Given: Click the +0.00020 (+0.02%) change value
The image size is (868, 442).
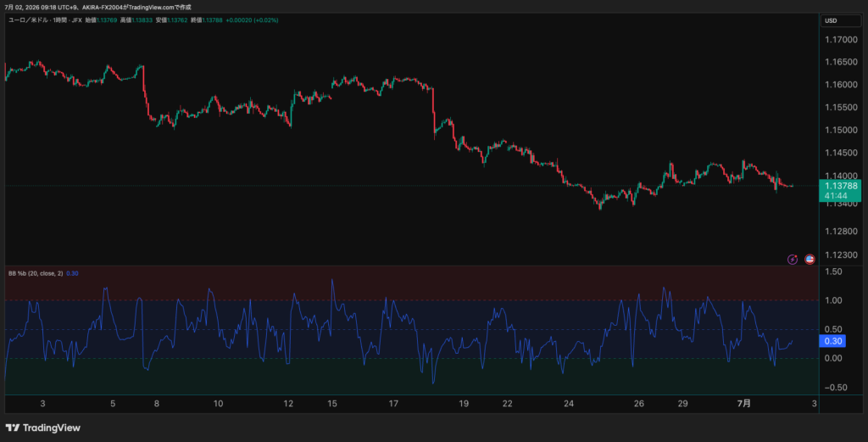Looking at the screenshot, I should pos(252,20).
